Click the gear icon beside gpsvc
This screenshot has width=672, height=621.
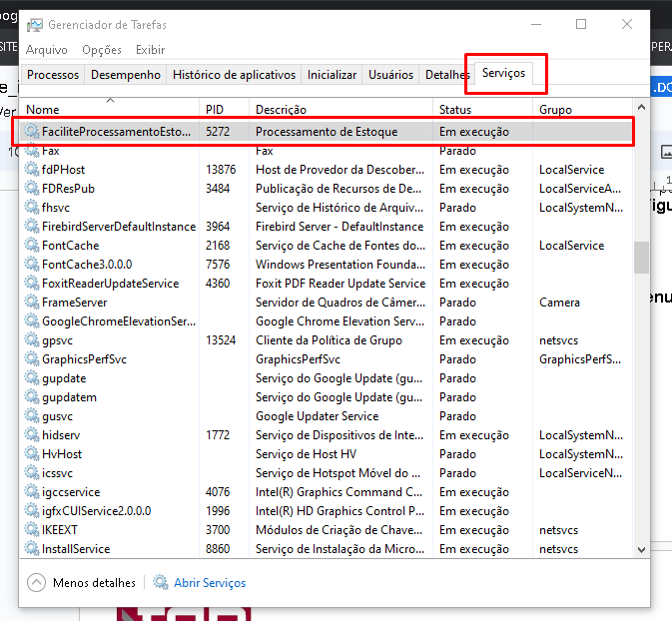(32, 339)
